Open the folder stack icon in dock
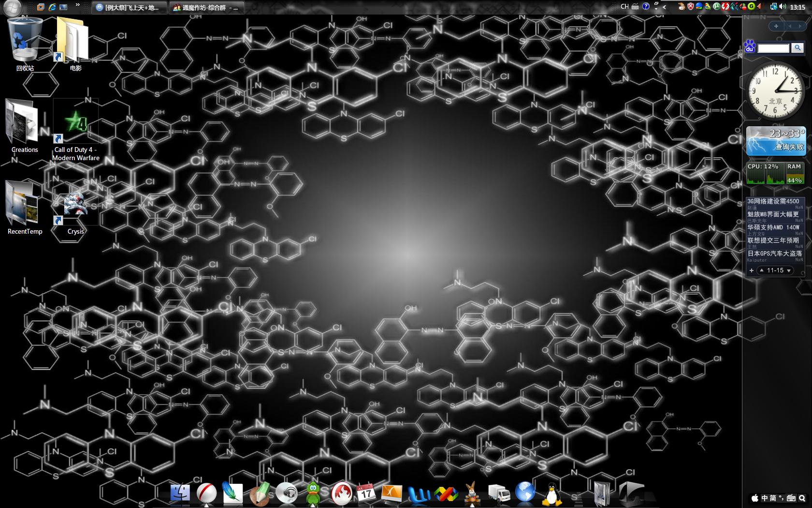This screenshot has height=508, width=812. [x=602, y=493]
